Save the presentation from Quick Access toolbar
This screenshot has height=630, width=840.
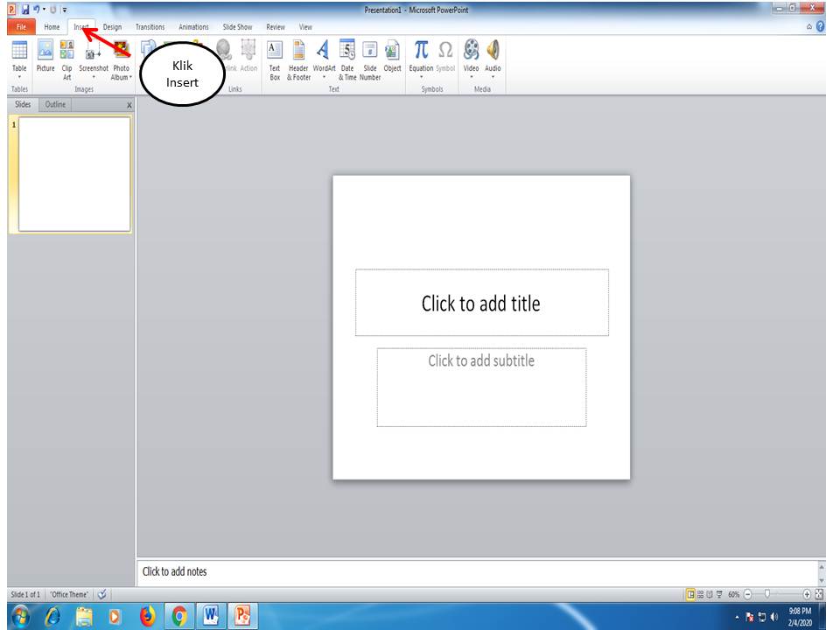click(25, 10)
